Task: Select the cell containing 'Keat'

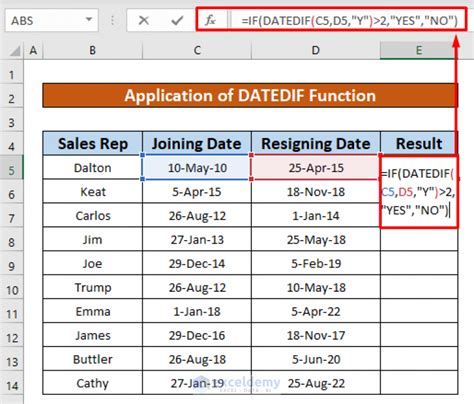Action: pos(93,192)
